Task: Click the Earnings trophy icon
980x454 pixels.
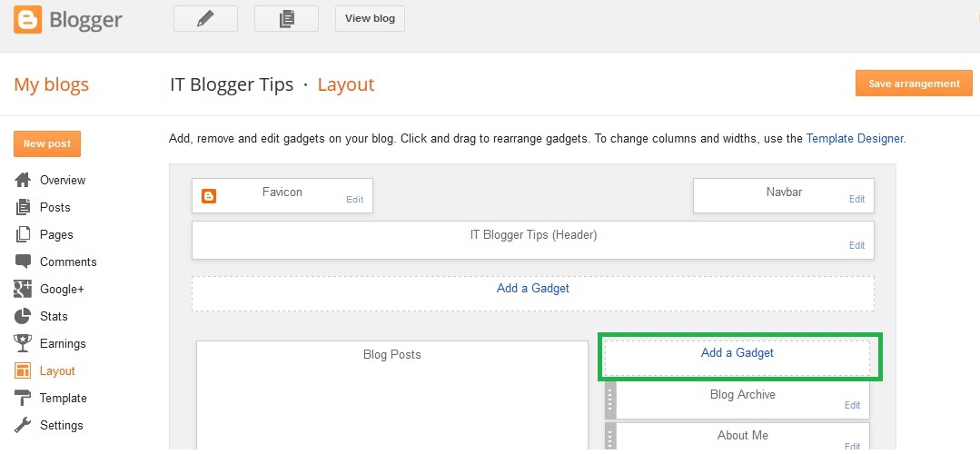Action: tap(23, 343)
